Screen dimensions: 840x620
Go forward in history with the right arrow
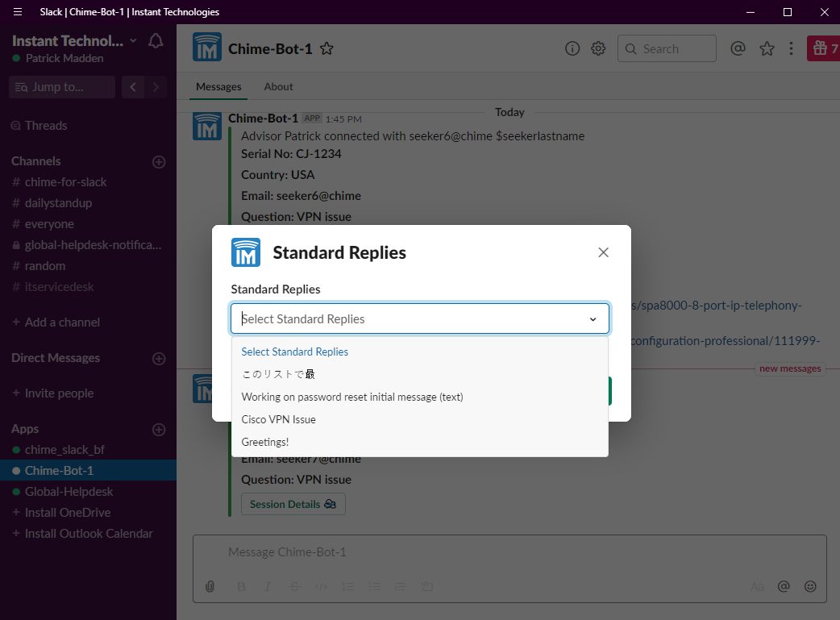click(156, 87)
